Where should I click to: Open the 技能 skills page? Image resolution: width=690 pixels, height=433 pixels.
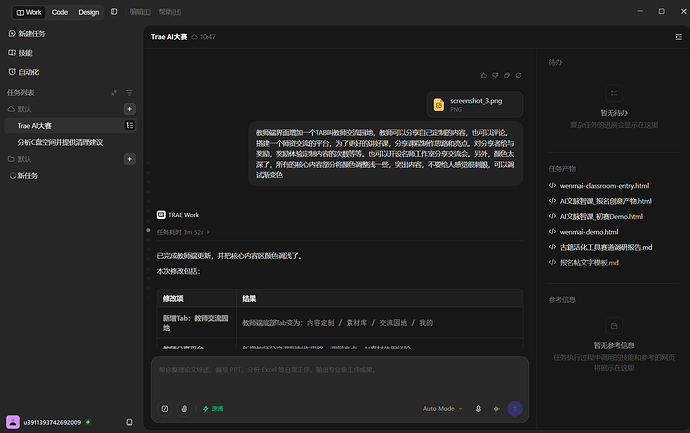tap(21, 53)
